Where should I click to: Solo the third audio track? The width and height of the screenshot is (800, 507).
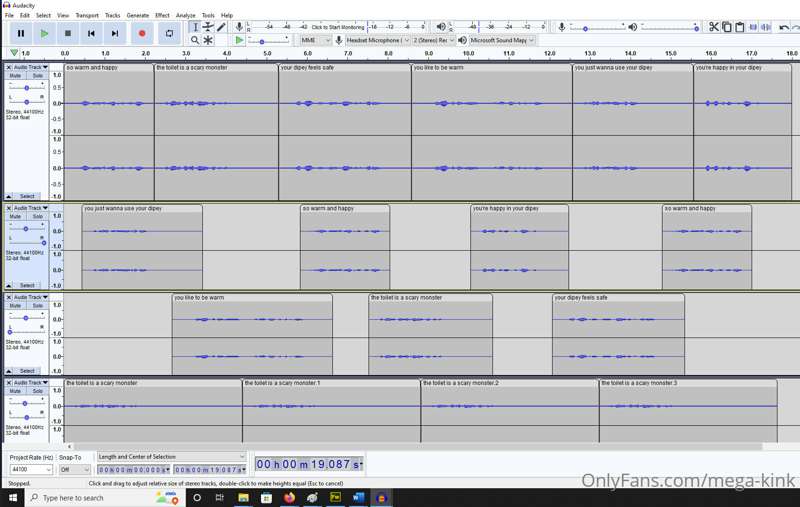pyautogui.click(x=37, y=306)
